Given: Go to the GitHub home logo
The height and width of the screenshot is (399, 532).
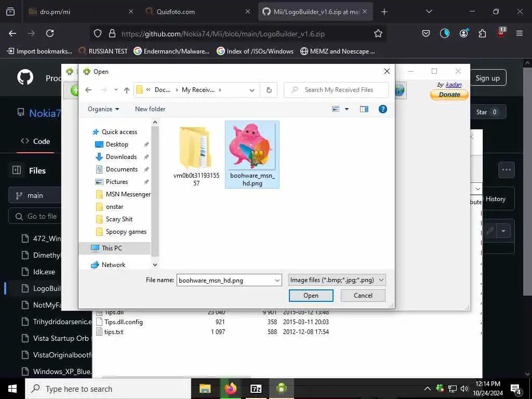Looking at the screenshot, I should pyautogui.click(x=25, y=77).
